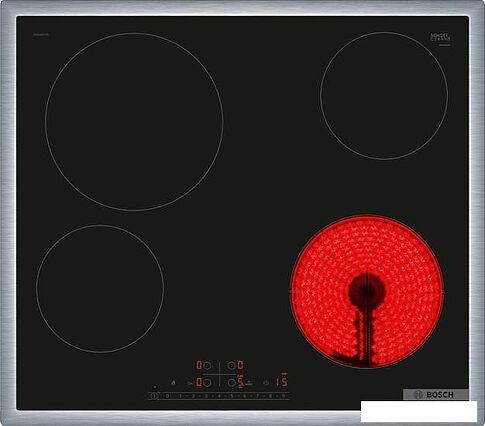Click the Bosch logo badge
This screenshot has height=426, width=485.
[x=435, y=395]
